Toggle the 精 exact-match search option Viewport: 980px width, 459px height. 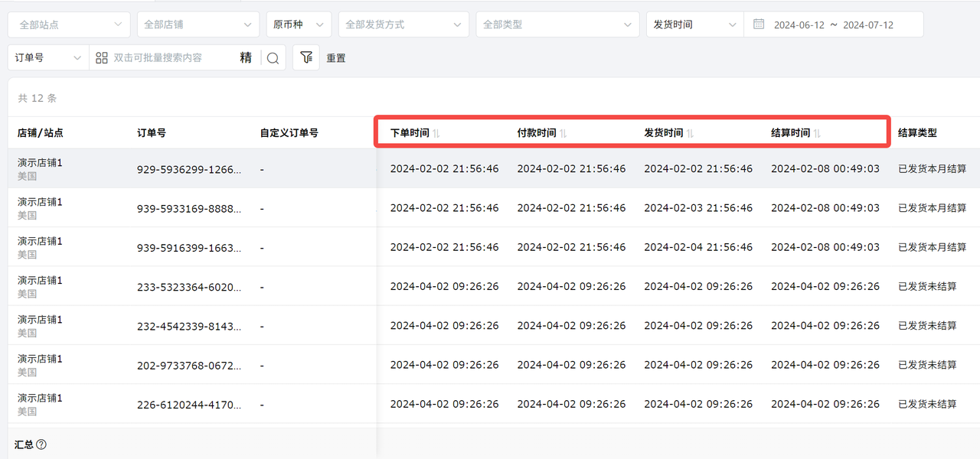[x=246, y=57]
